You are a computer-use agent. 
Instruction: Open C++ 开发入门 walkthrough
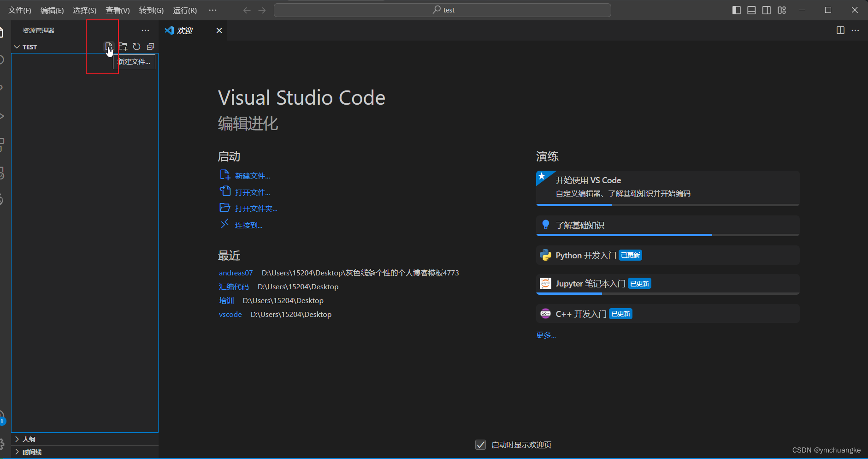click(x=667, y=314)
